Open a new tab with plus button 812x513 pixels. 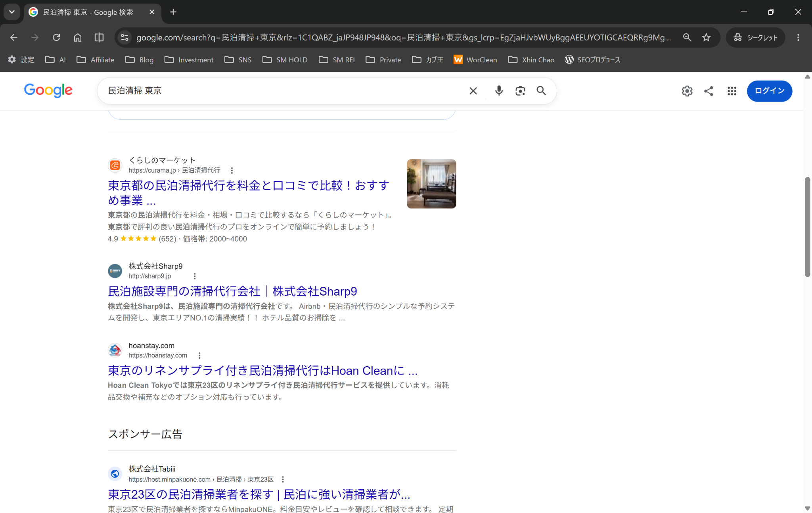(x=173, y=12)
